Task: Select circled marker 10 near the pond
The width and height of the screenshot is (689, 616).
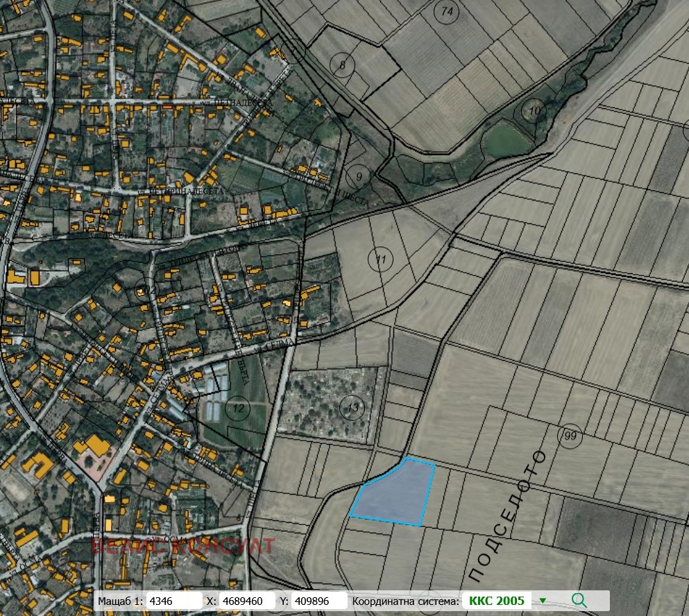Action: pos(534,111)
